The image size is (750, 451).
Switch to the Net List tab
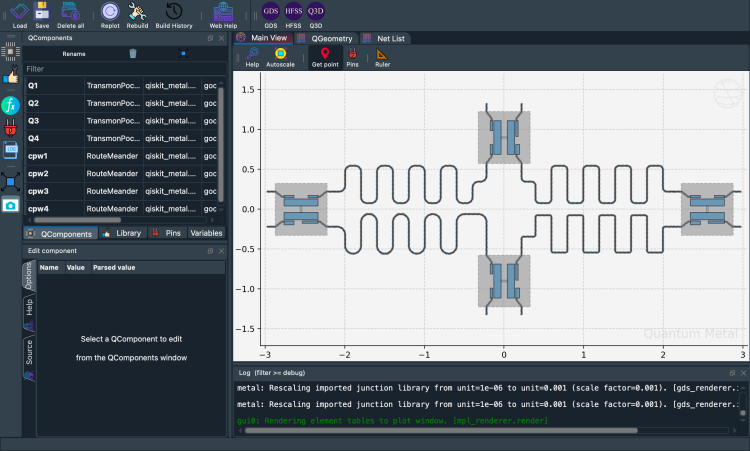tap(384, 38)
